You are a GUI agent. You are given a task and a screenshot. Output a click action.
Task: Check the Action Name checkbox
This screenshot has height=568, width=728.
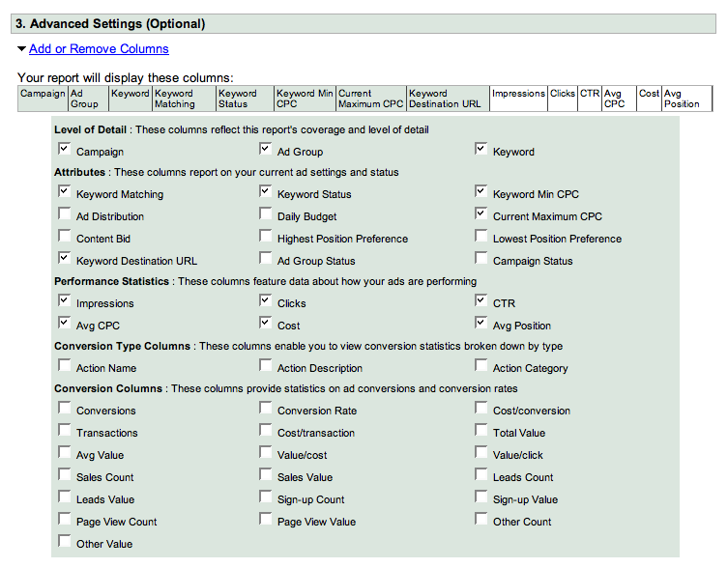tap(65, 366)
